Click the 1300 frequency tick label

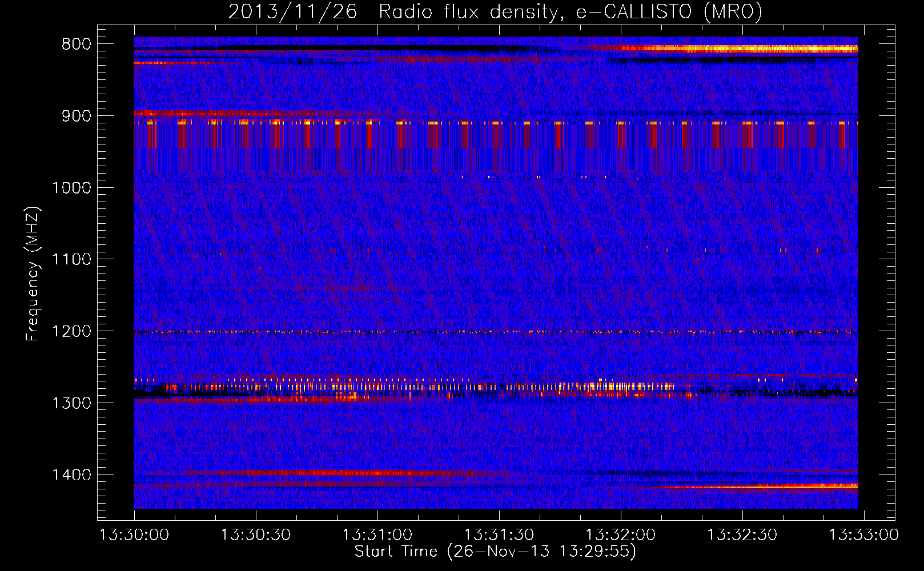pos(71,404)
